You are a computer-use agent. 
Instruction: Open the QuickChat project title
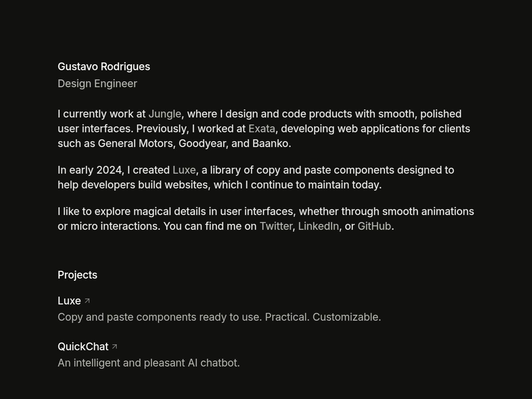83,347
